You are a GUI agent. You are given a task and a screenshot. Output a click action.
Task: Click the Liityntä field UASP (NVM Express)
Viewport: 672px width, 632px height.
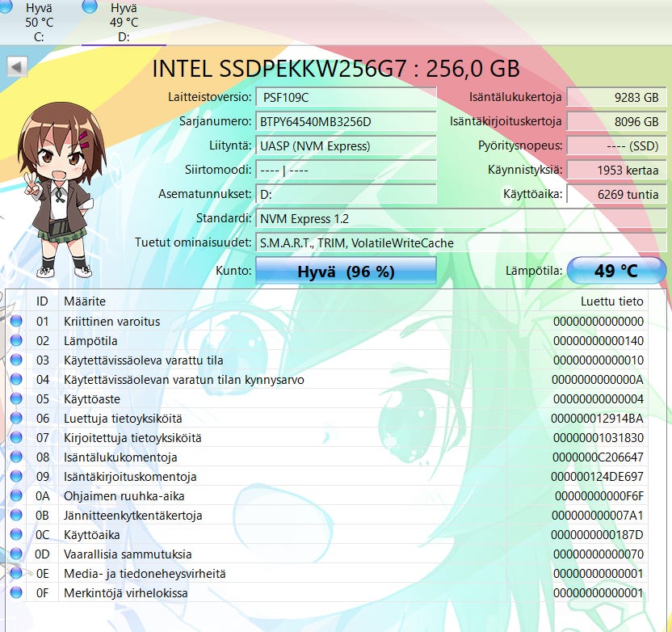point(346,145)
